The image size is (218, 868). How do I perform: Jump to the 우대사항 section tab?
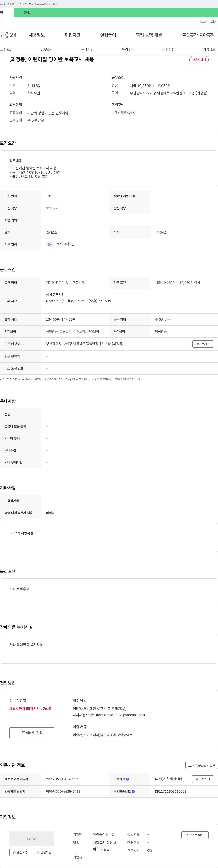point(87,49)
